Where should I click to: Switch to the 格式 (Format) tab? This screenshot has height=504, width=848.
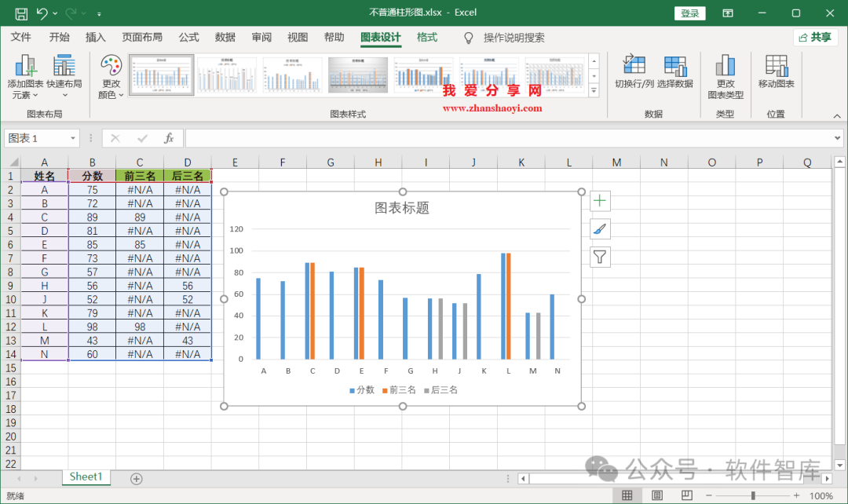(x=426, y=38)
